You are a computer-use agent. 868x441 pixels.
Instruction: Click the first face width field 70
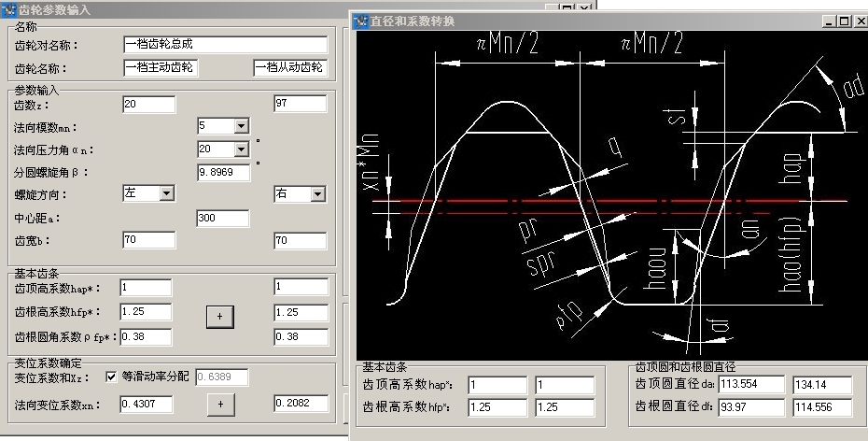[x=149, y=240]
